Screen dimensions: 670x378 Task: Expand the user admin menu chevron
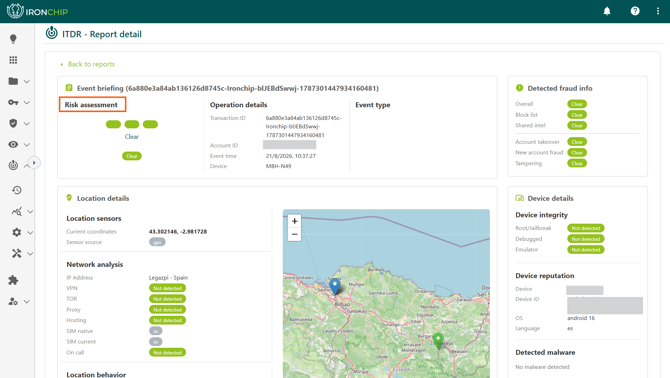(x=27, y=302)
